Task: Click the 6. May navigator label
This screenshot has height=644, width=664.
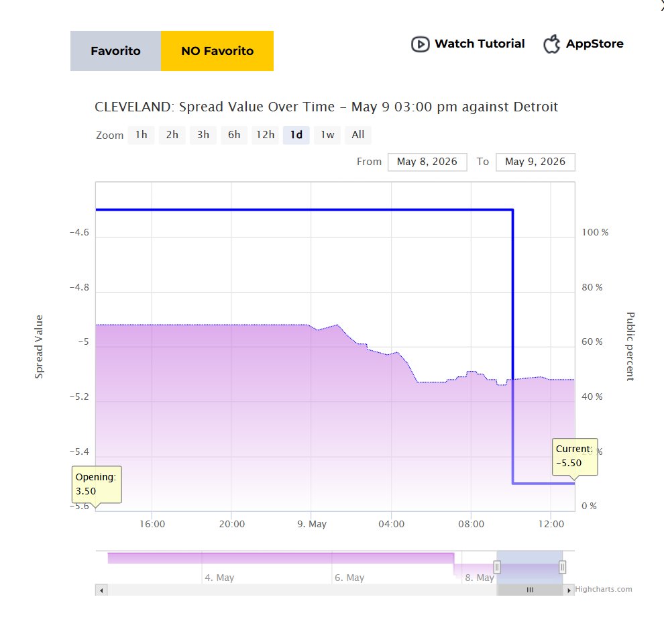Action: pyautogui.click(x=349, y=578)
